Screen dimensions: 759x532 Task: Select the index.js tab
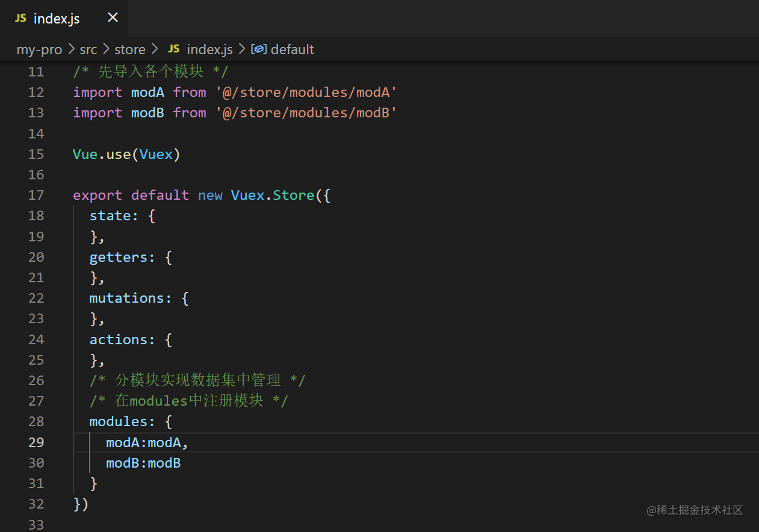64,18
